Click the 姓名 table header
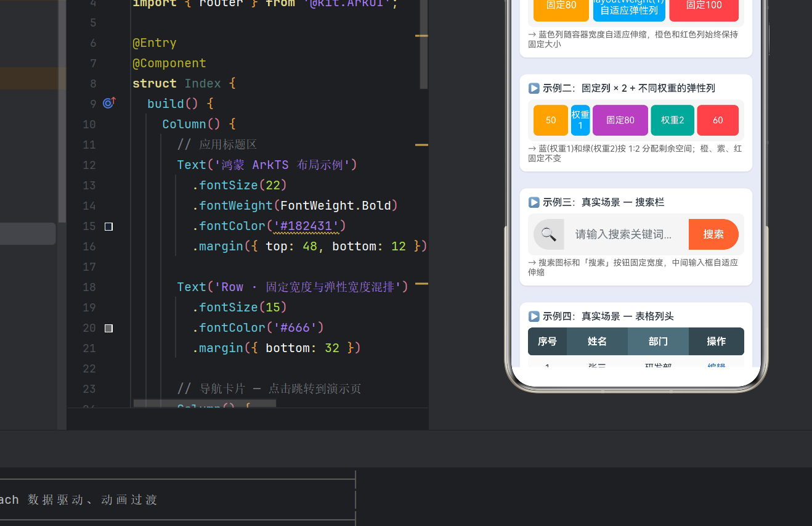812x526 pixels. (x=597, y=341)
